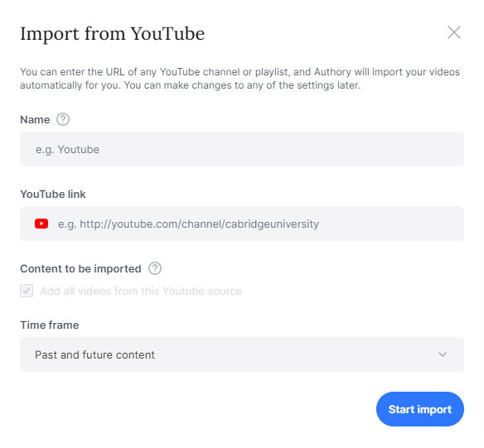Viewport: 484px width, 448px height.
Task: Click the 'Name' field label
Action: [x=35, y=119]
